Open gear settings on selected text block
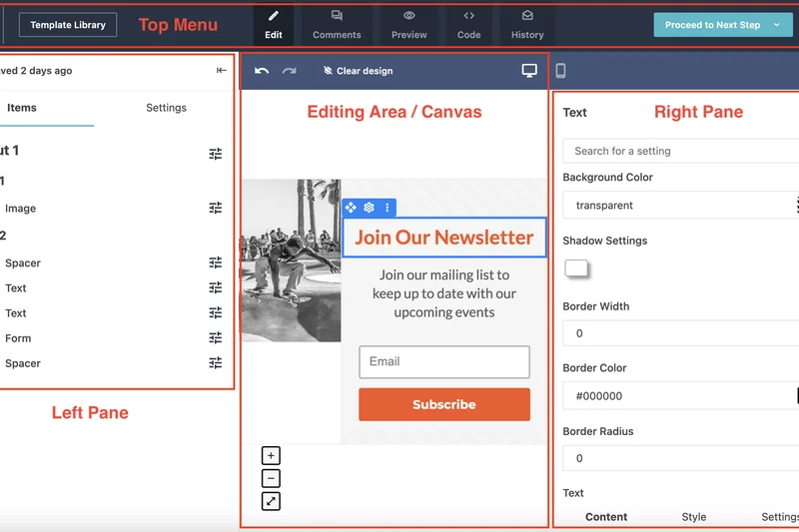The image size is (799, 532). (369, 208)
